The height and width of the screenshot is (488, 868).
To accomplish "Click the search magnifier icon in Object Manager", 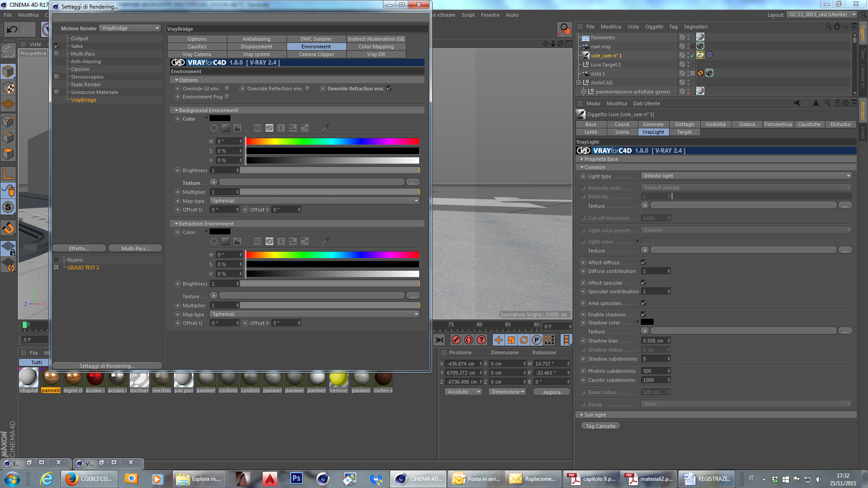I will (x=828, y=27).
